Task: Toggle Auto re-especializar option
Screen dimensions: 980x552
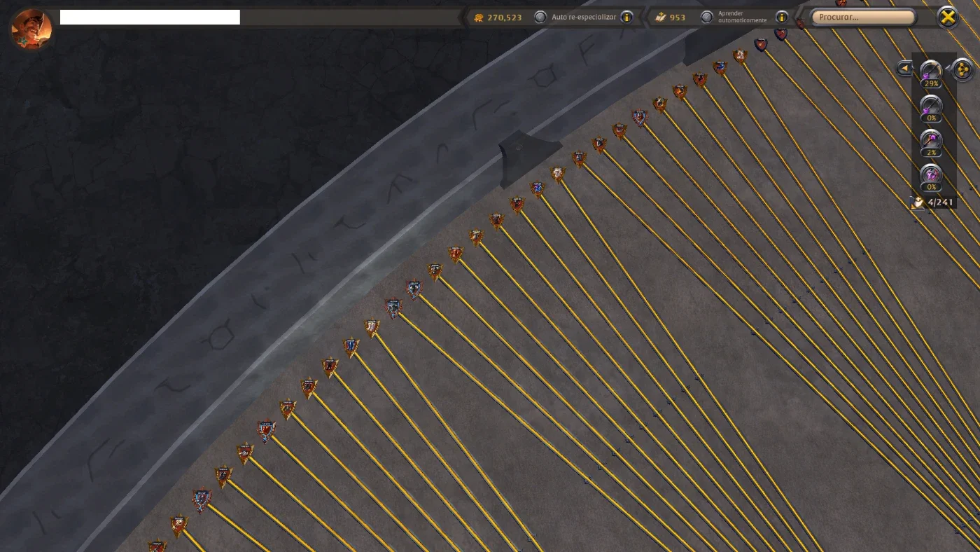Action: click(540, 17)
